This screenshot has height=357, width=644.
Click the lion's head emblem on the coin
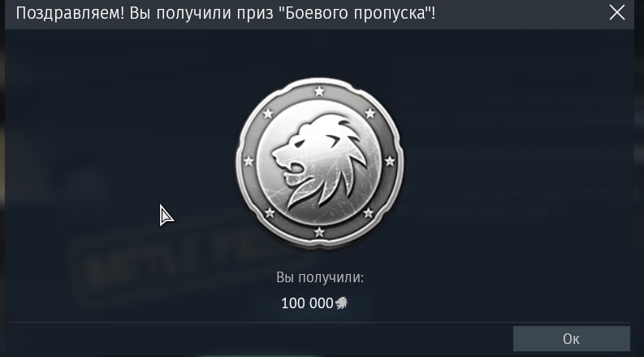[x=319, y=161]
